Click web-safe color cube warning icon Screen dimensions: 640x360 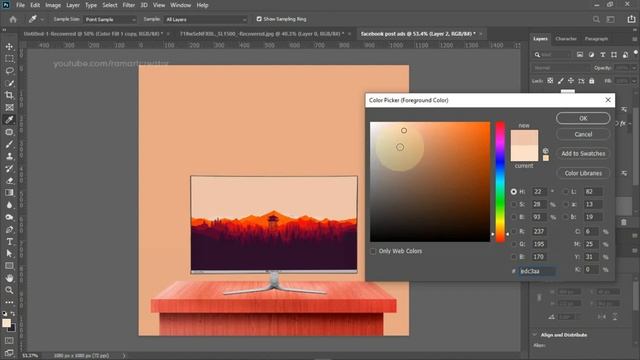[546, 151]
